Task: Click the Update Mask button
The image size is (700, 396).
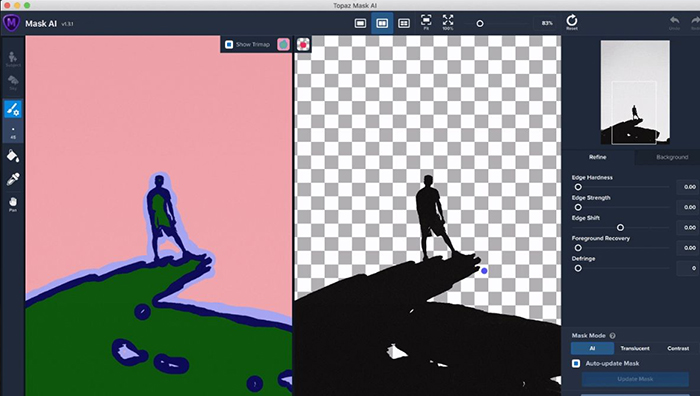Action: point(635,379)
